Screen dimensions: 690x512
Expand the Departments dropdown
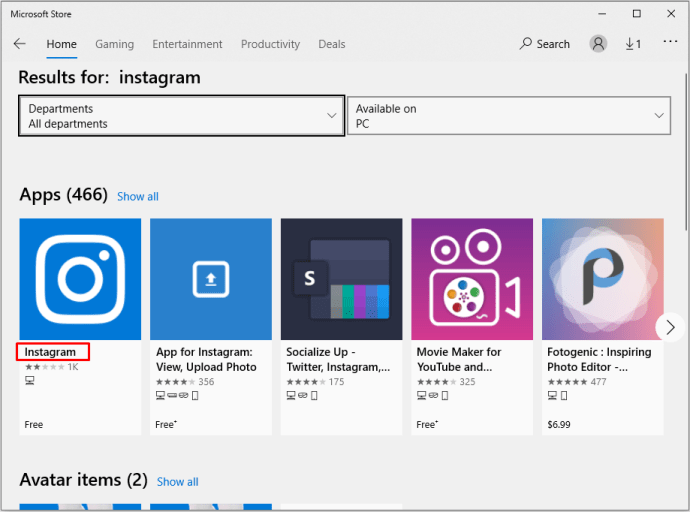[x=181, y=116]
